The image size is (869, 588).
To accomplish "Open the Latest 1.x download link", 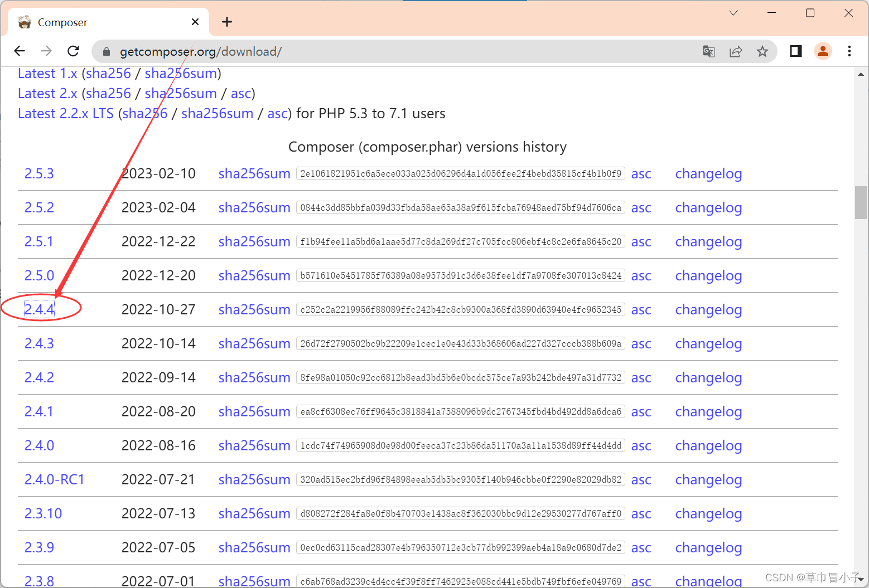I will [x=47, y=74].
